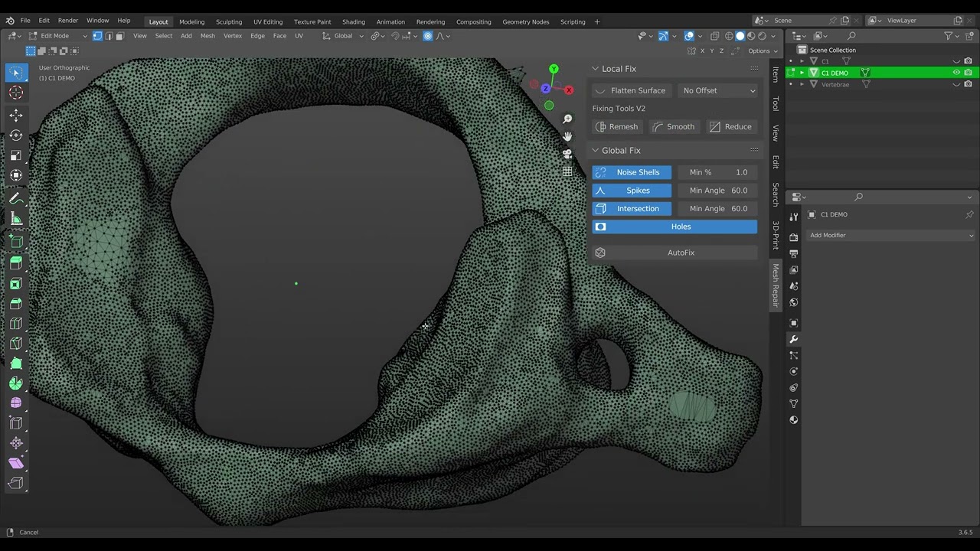Toggle X mirror axis option
Image resolution: width=980 pixels, height=551 pixels.
tap(701, 51)
